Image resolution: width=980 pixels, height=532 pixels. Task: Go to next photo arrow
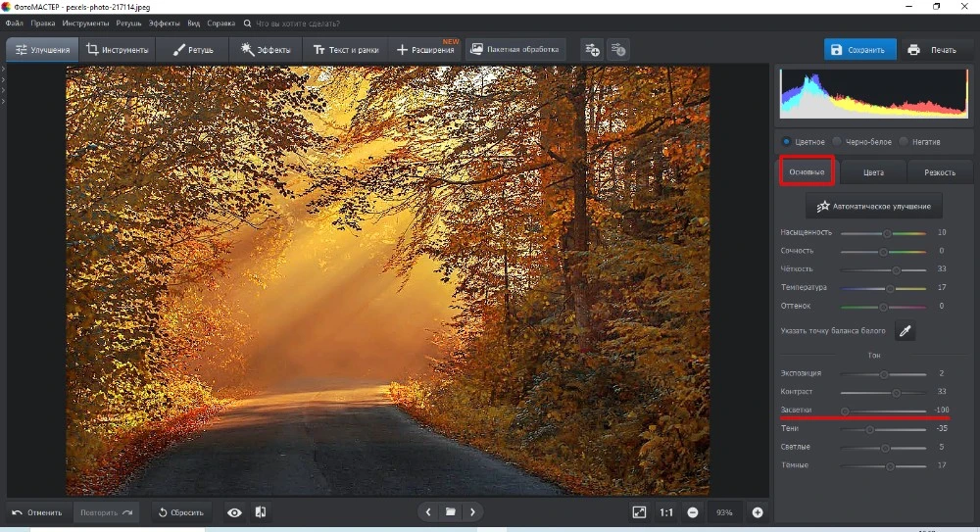pyautogui.click(x=473, y=511)
